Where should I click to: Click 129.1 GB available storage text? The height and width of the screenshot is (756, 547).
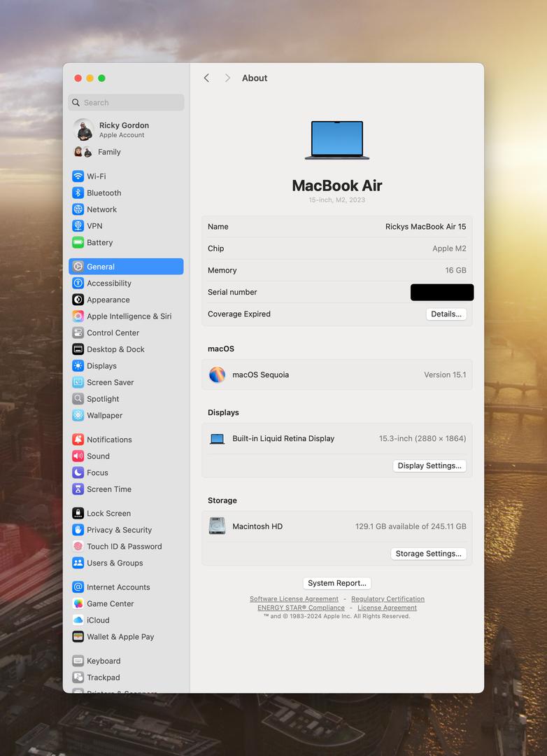pos(411,526)
